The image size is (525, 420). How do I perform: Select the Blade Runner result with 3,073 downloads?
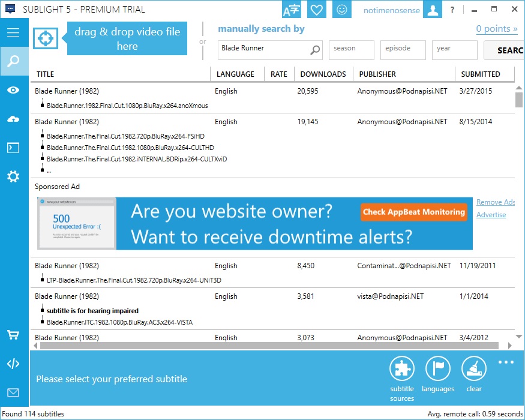coord(272,337)
